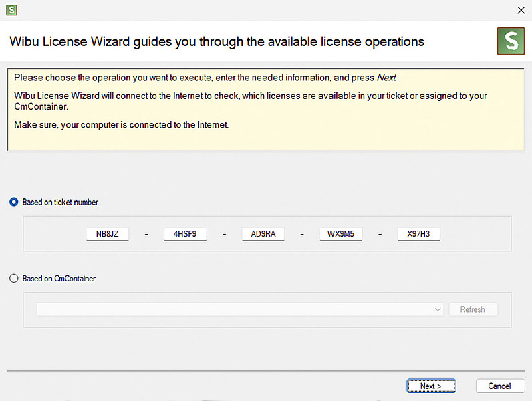Click the Cancel button
This screenshot has width=532, height=401.
(x=500, y=386)
